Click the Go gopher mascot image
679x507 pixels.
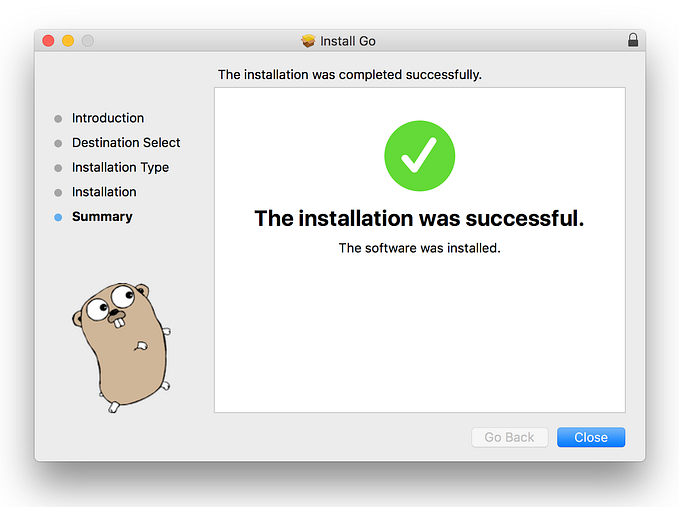tap(122, 347)
